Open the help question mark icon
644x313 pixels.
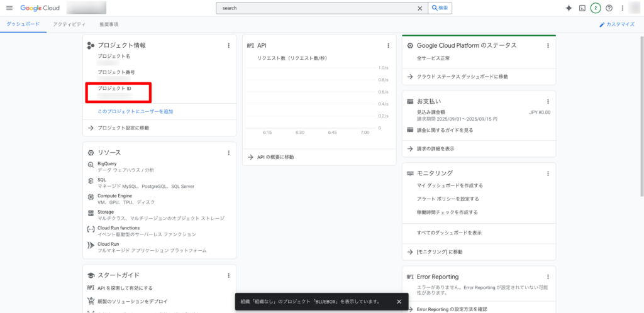(609, 8)
